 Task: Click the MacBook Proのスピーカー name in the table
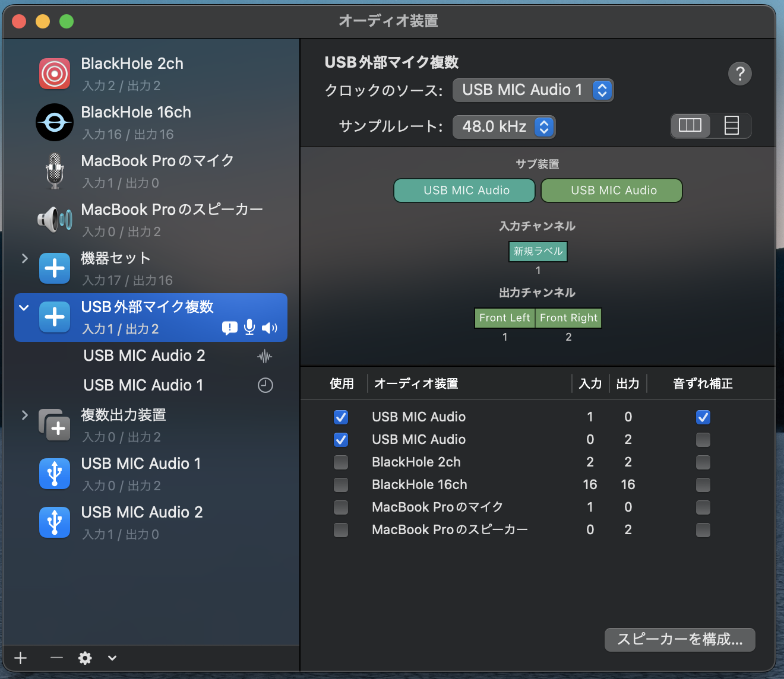450,530
